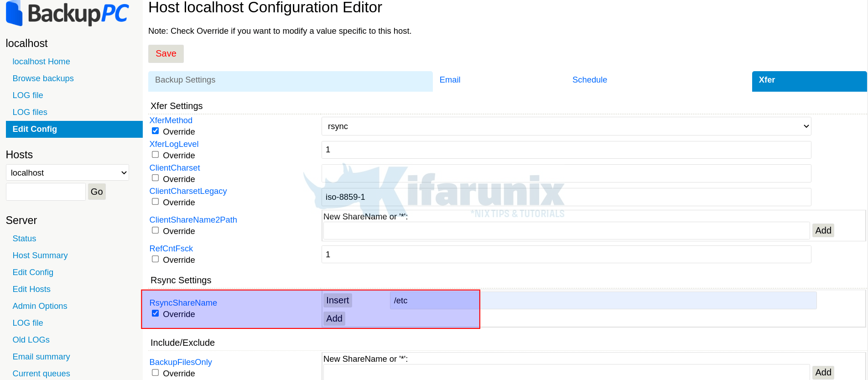Open XferLogLevel help link
This screenshot has height=380, width=868.
click(174, 144)
